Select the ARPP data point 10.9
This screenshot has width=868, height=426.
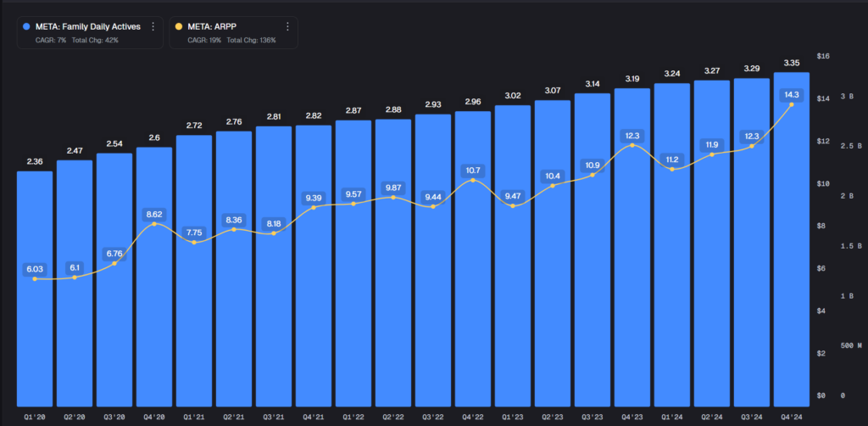coord(593,175)
